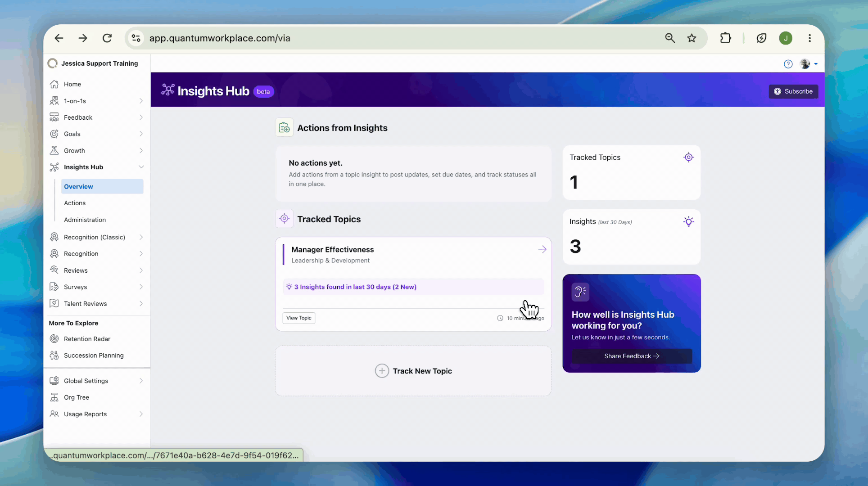Click the Growth sidebar icon
Image resolution: width=868 pixels, height=486 pixels.
click(x=54, y=150)
